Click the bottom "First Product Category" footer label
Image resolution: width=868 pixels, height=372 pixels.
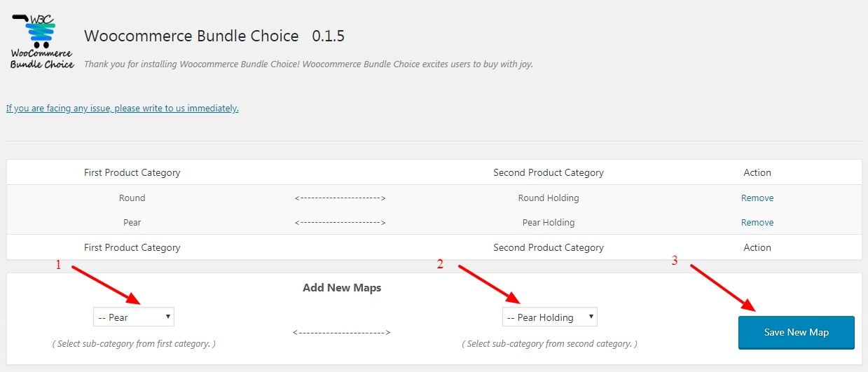[132, 247]
